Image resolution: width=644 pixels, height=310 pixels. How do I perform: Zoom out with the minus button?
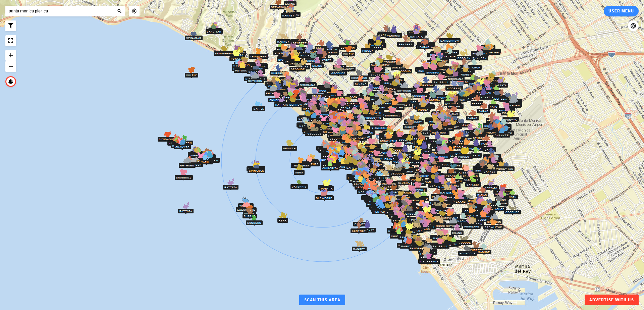tap(11, 66)
